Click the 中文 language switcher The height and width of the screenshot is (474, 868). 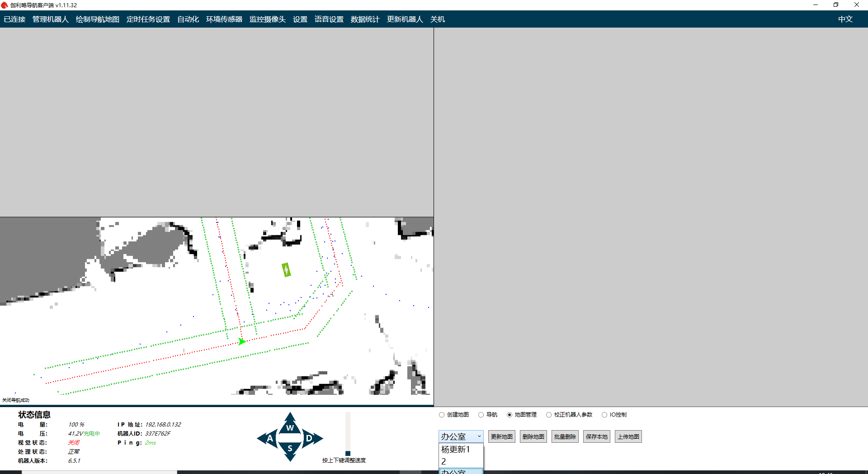[845, 19]
